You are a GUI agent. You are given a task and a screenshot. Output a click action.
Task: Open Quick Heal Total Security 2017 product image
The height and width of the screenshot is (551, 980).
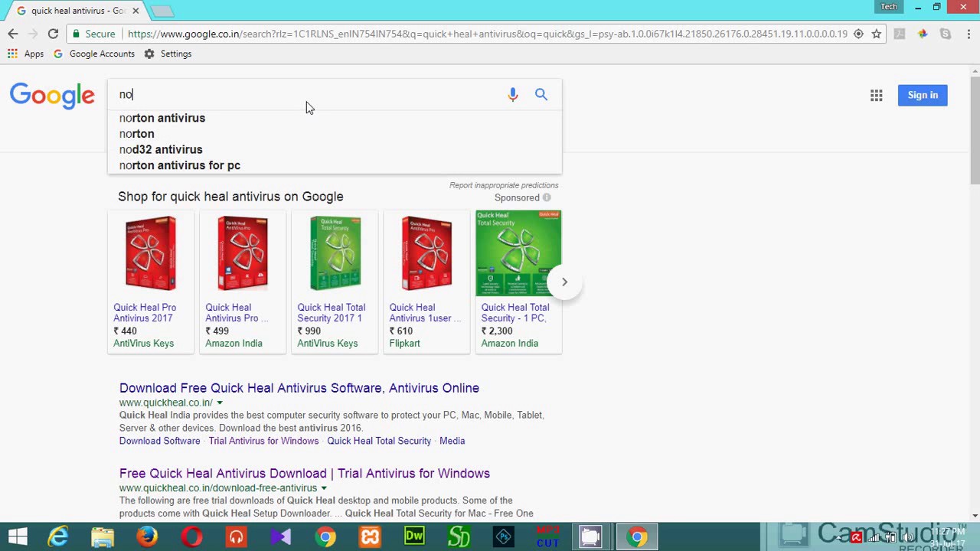335,253
